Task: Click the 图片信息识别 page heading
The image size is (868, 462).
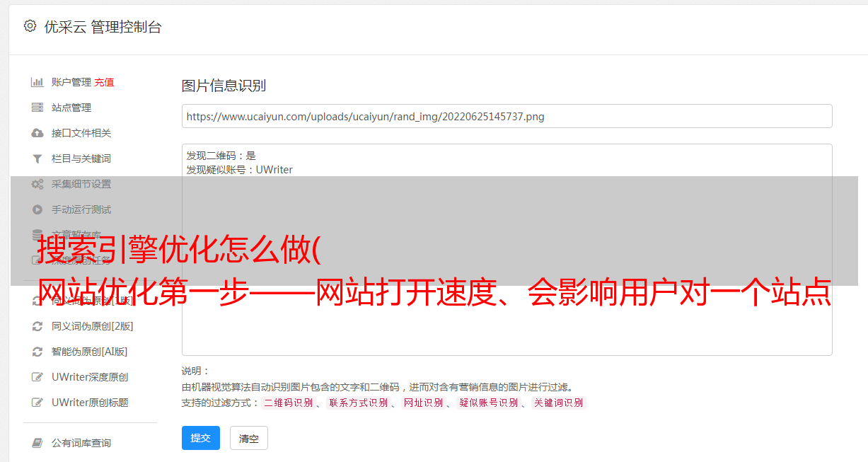Action: [x=224, y=86]
